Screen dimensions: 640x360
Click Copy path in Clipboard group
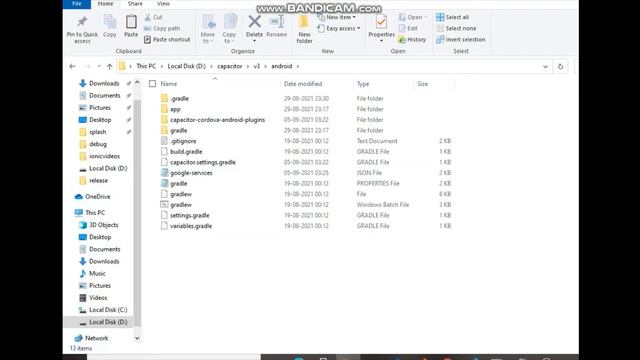(x=162, y=28)
